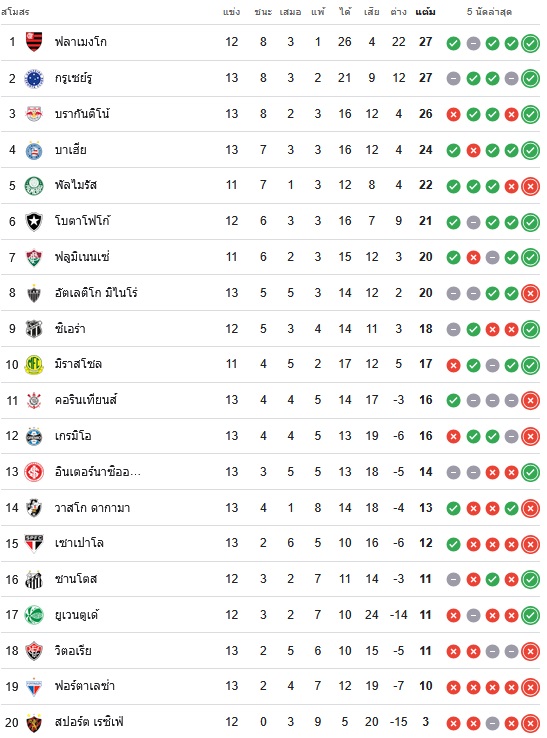This screenshot has height=738, width=547.
Task: Open the อัตเลติโก มิไนโร่ team link
Action: point(96,293)
